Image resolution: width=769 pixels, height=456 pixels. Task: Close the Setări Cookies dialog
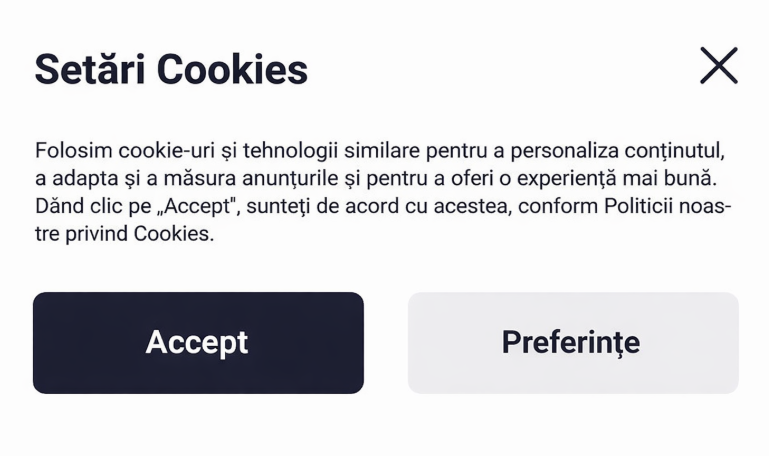point(718,66)
